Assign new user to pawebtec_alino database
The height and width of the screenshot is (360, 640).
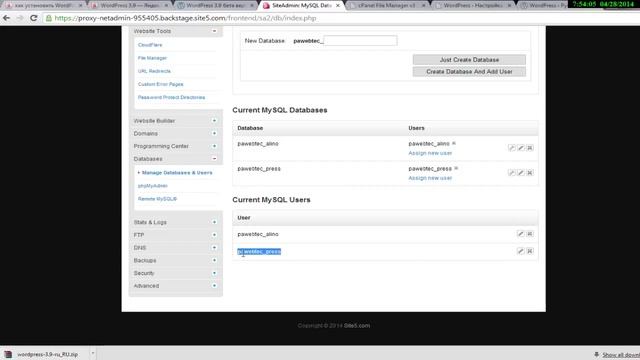[x=430, y=153]
